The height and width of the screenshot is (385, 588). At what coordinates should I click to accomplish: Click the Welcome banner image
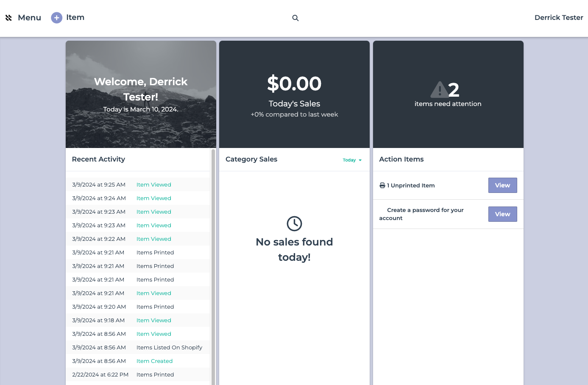(141, 94)
